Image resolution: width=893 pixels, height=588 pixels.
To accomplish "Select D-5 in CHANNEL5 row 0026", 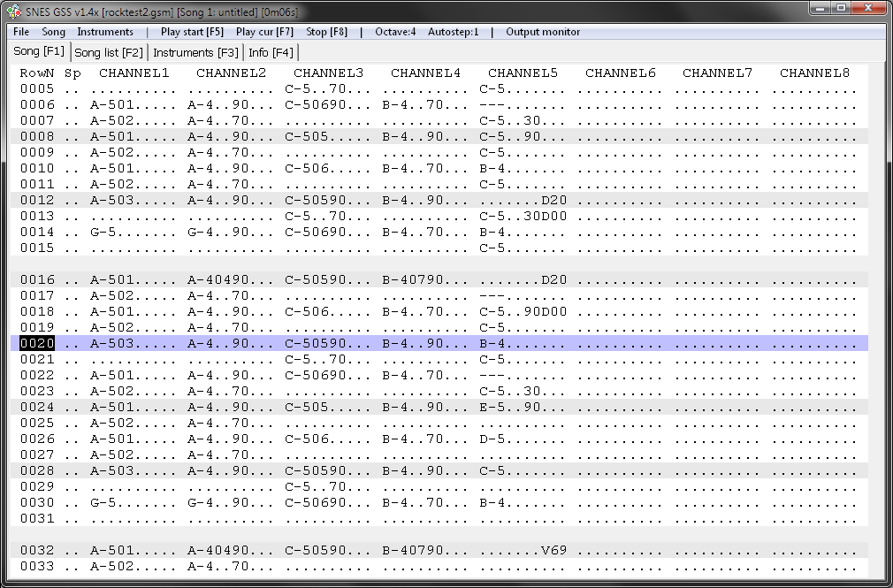I will pos(492,439).
